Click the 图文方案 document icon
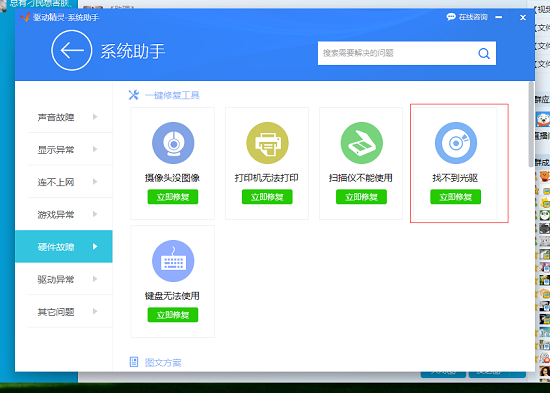 coord(134,362)
